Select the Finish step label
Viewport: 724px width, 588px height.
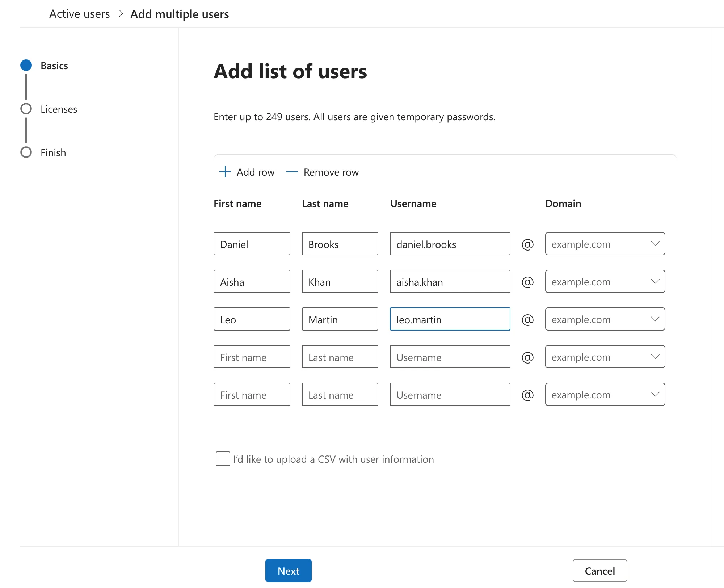(53, 152)
